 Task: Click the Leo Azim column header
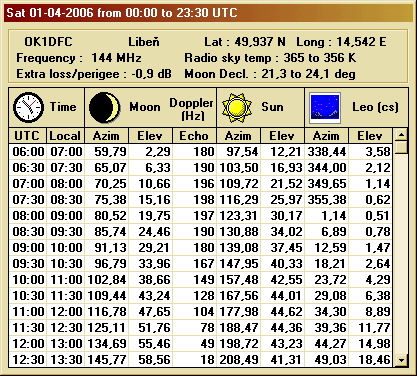pyautogui.click(x=326, y=136)
